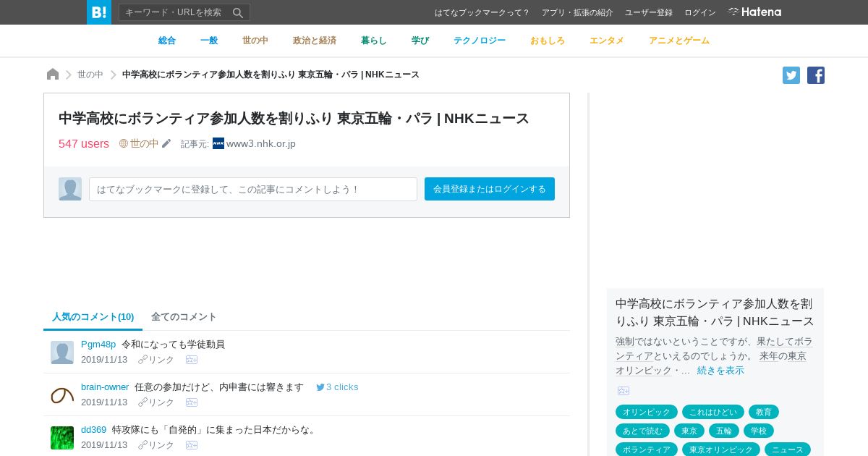Switch to 全てのコメント tab

point(184,316)
